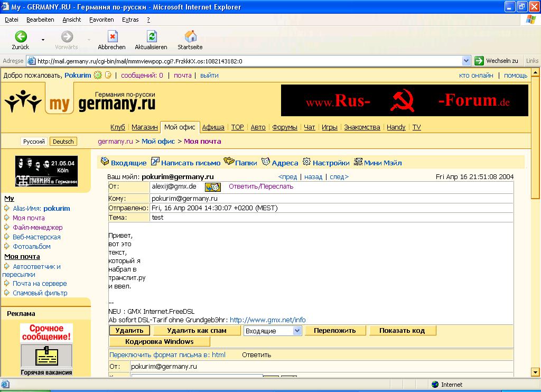
Task: Open the ? help menu
Action: (x=148, y=20)
